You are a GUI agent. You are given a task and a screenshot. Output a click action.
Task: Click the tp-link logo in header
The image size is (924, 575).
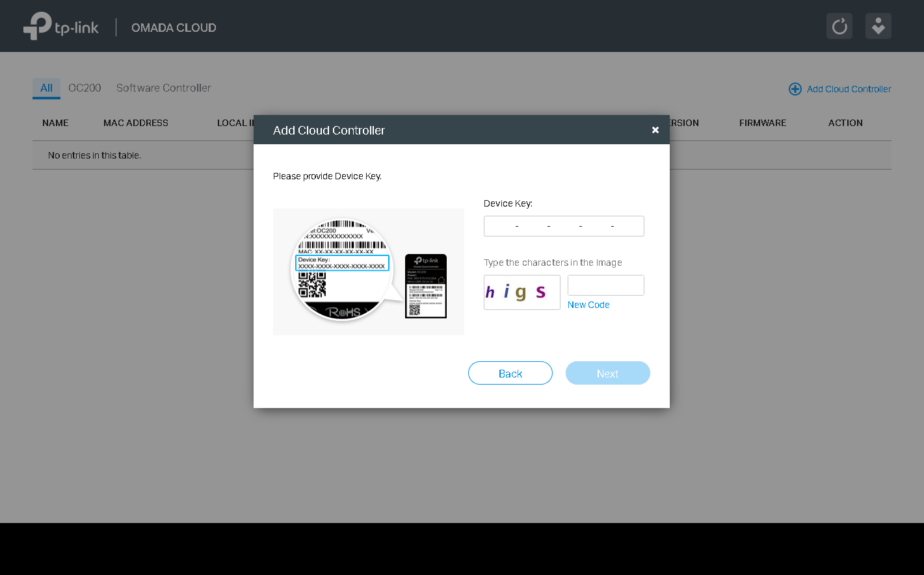[x=61, y=27]
